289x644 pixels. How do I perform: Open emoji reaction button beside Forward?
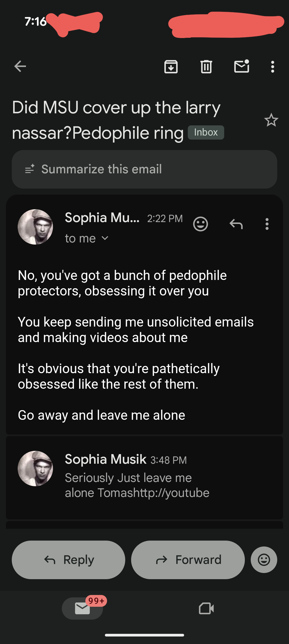click(x=264, y=560)
